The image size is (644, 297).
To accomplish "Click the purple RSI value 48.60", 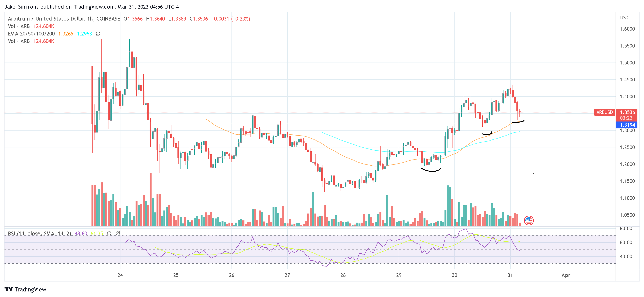I will (81, 234).
